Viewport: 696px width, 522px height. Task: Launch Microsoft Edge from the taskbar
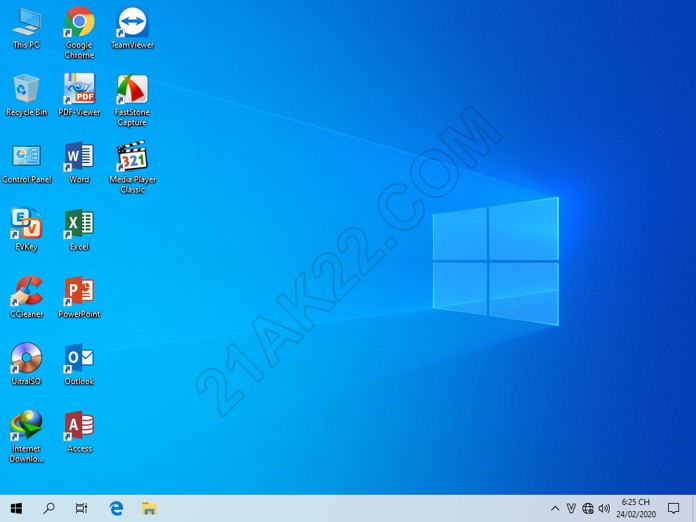pyautogui.click(x=116, y=508)
